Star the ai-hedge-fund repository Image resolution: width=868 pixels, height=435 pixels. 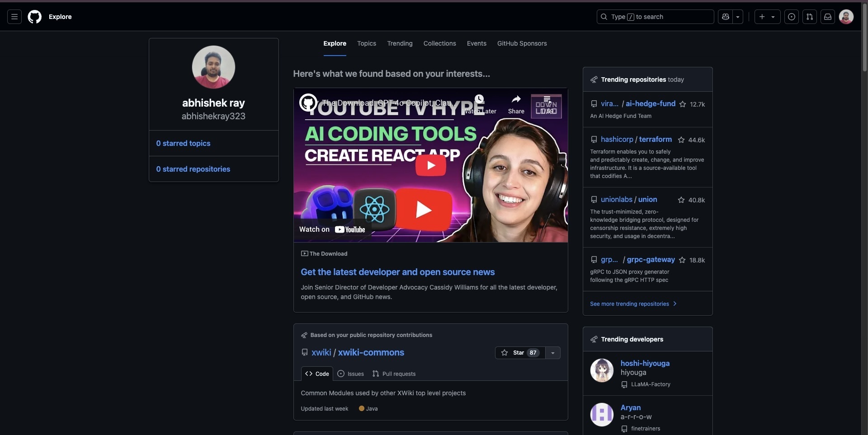(x=683, y=104)
